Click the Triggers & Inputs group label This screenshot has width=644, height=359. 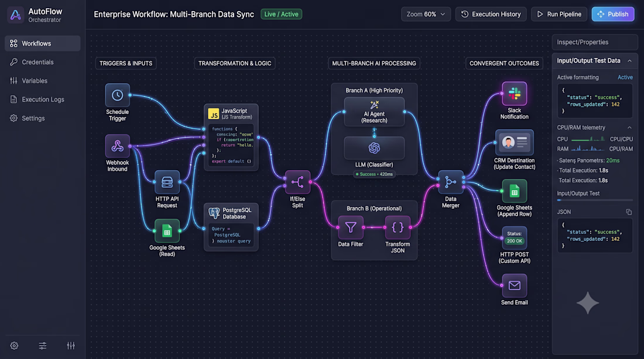[126, 63]
